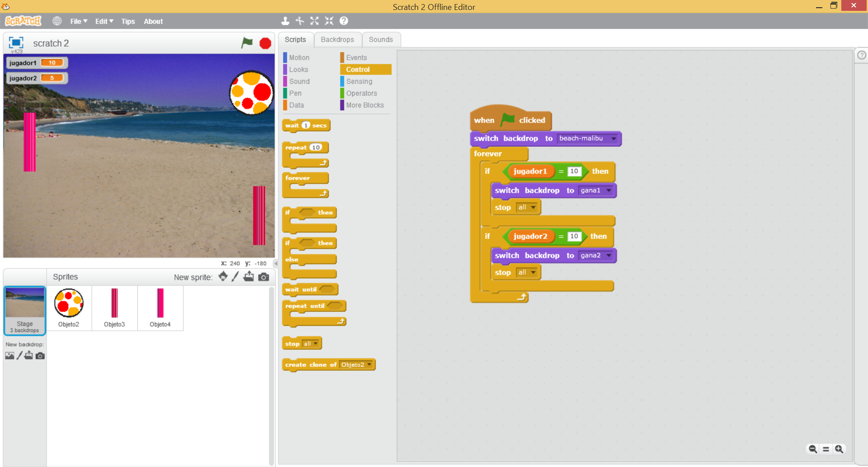
Task: Switch to the Backdrops tab
Action: 337,40
